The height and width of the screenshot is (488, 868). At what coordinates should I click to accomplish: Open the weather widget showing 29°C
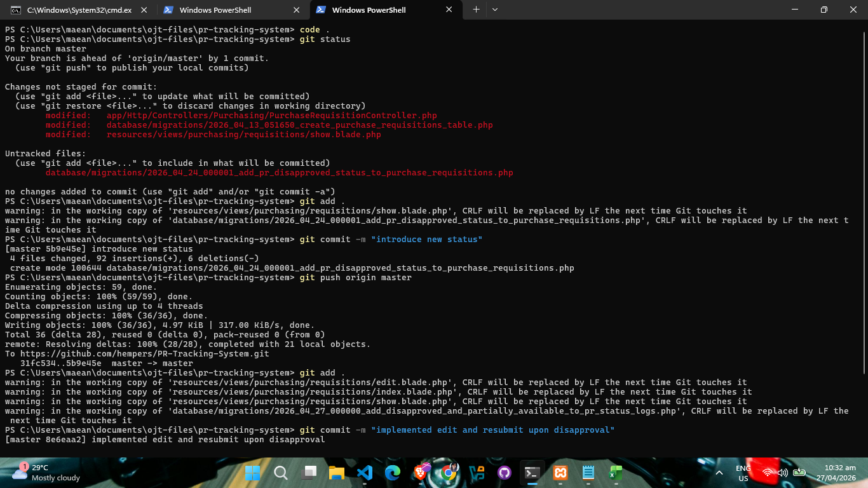(x=46, y=473)
